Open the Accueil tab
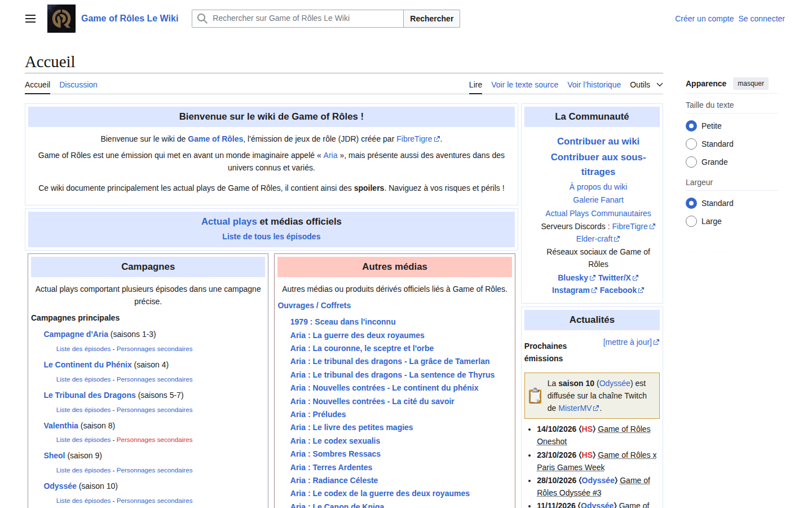This screenshot has width=812, height=508. pyautogui.click(x=37, y=85)
